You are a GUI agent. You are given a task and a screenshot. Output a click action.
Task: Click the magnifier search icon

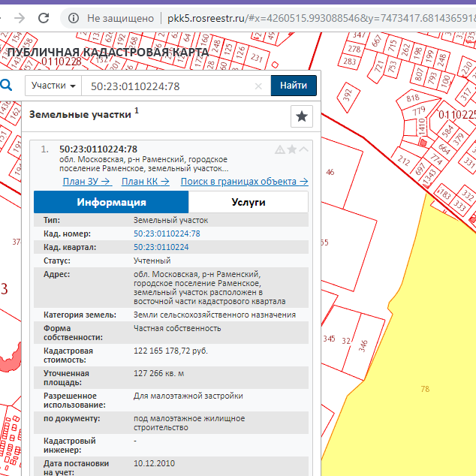pyautogui.click(x=6, y=86)
